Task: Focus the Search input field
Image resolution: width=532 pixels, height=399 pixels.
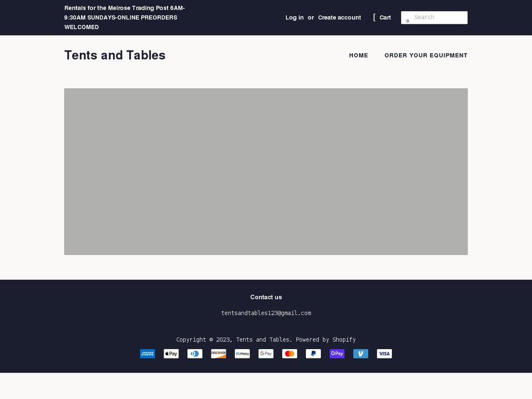Action: [x=434, y=18]
